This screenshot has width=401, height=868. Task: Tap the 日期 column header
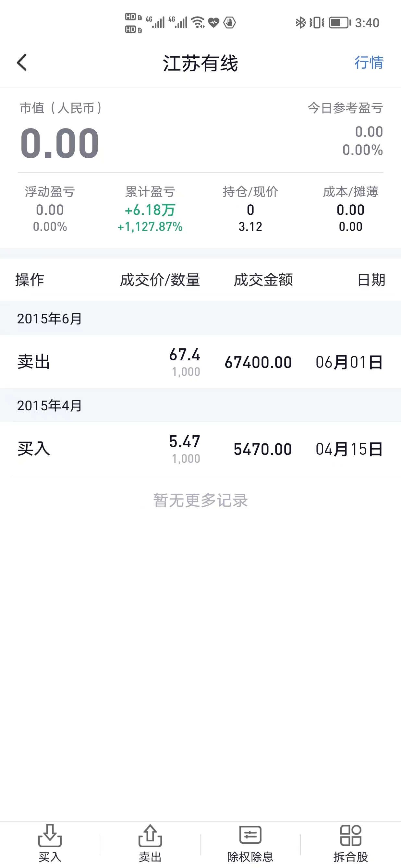pos(371,280)
